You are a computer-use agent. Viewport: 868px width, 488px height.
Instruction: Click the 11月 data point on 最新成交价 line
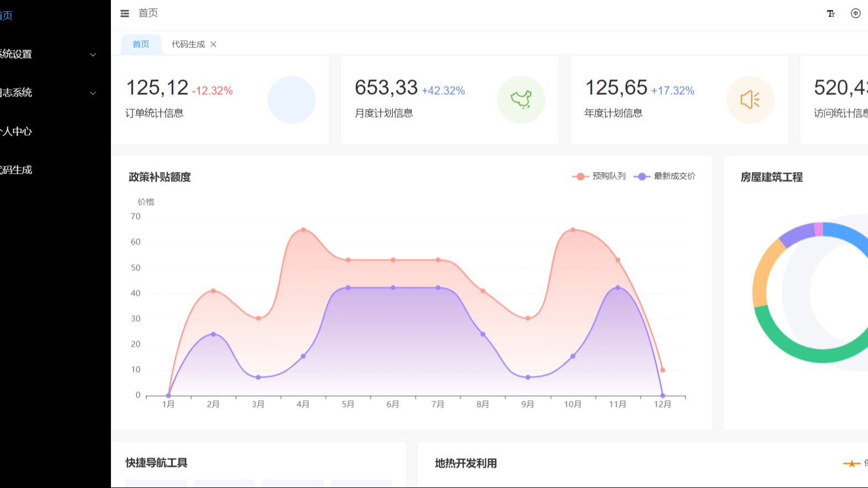pos(618,288)
